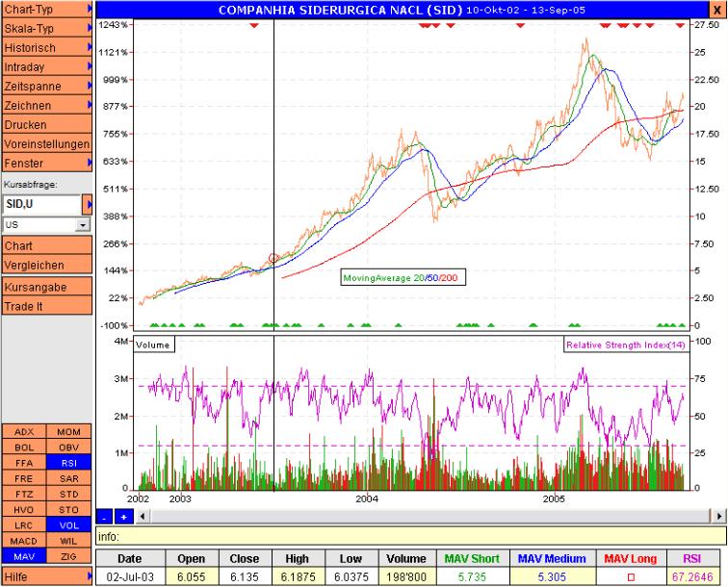Open the Hilfe menu
Image resolution: width=728 pixels, height=587 pixels.
(47, 576)
